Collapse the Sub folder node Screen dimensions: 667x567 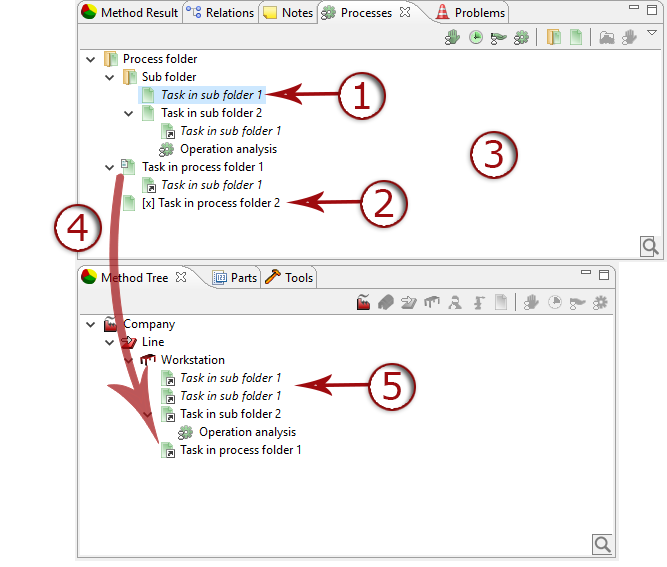point(110,77)
